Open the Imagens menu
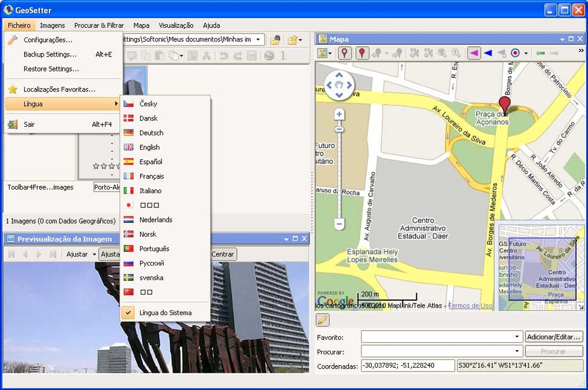Viewport: 588px width, 390px height. point(52,25)
